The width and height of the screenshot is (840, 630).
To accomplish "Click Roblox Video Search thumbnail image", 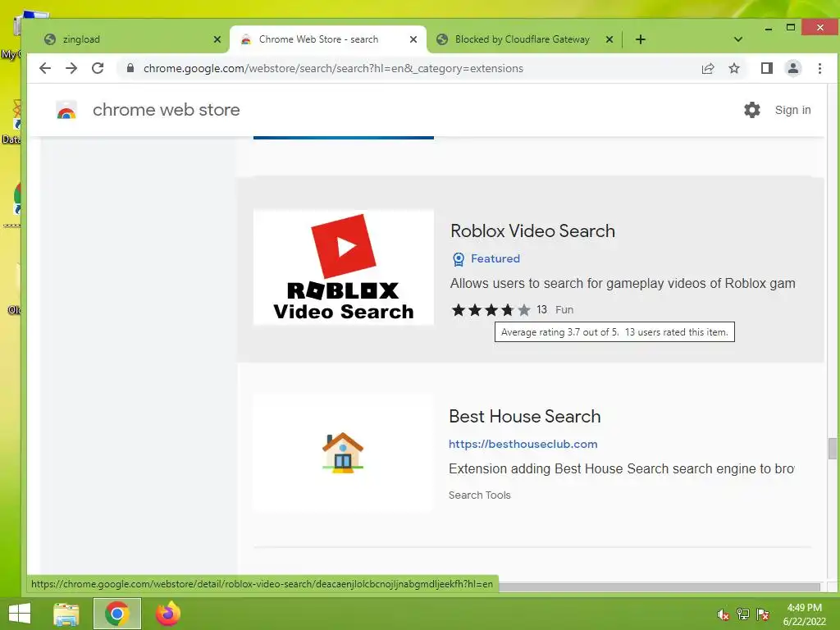I will pyautogui.click(x=344, y=267).
